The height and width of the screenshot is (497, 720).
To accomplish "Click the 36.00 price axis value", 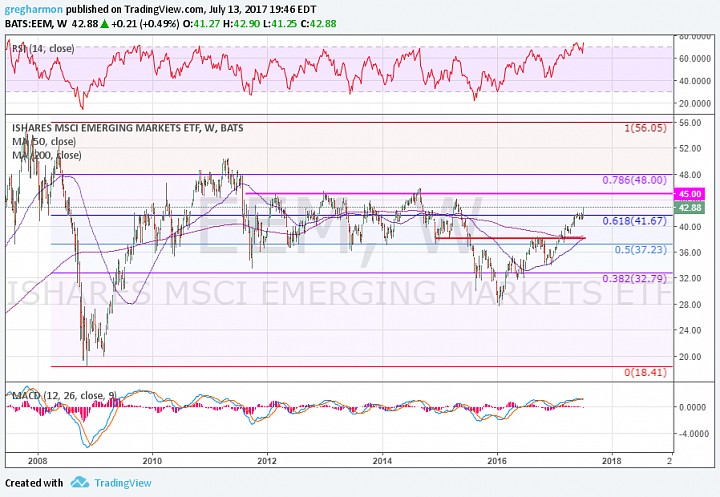I will [x=690, y=253].
